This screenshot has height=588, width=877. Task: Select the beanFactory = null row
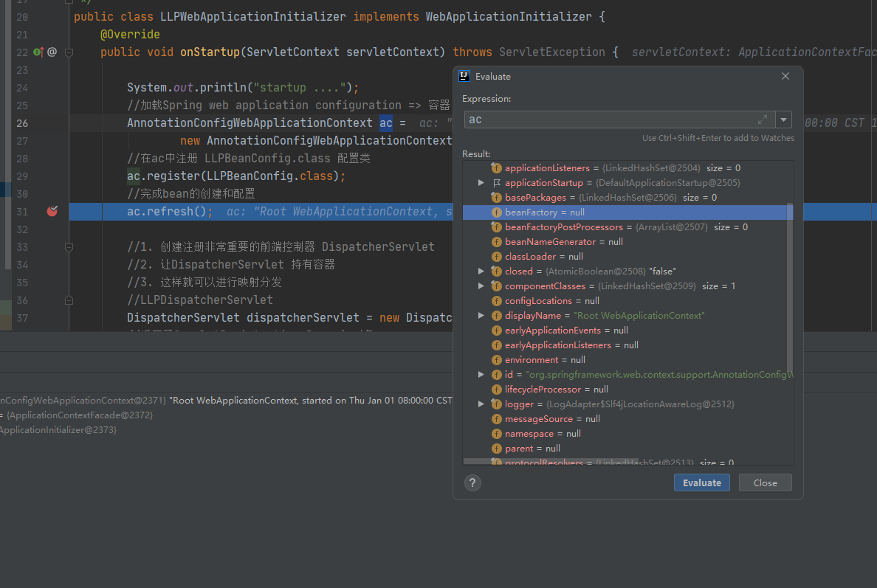(x=627, y=212)
